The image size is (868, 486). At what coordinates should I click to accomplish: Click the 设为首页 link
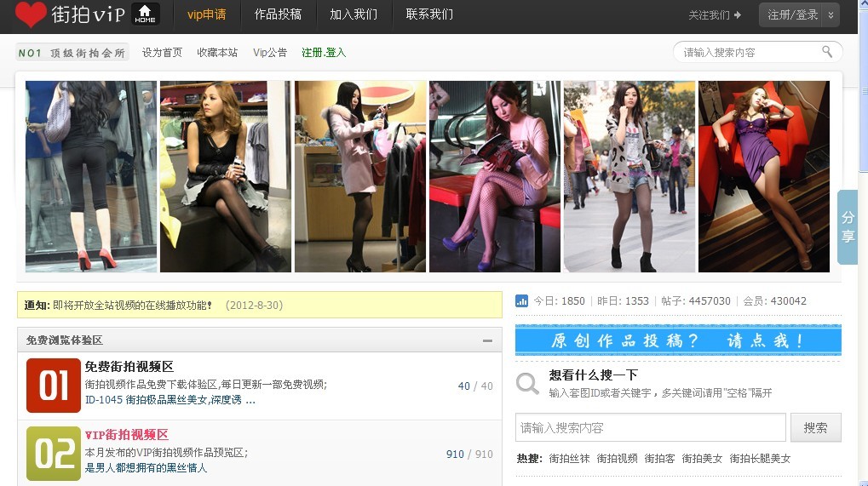click(x=162, y=53)
